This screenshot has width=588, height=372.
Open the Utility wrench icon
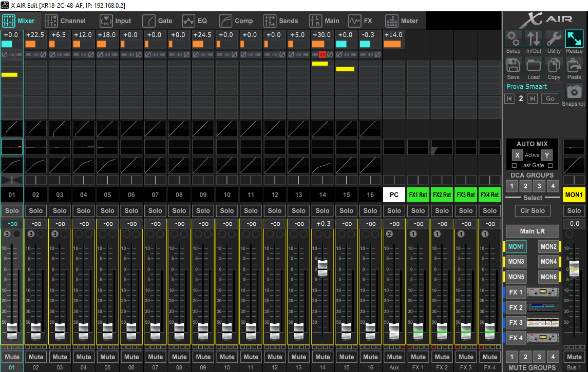pyautogui.click(x=554, y=39)
